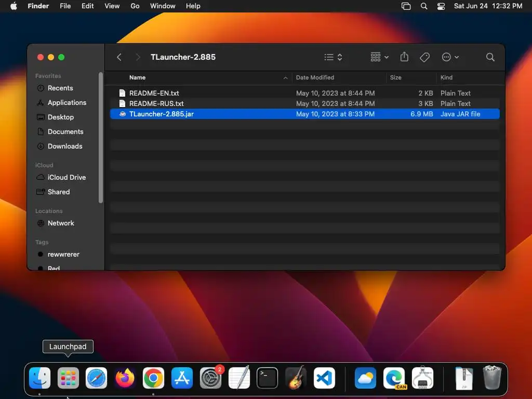Open the Finder menu

(x=38, y=6)
